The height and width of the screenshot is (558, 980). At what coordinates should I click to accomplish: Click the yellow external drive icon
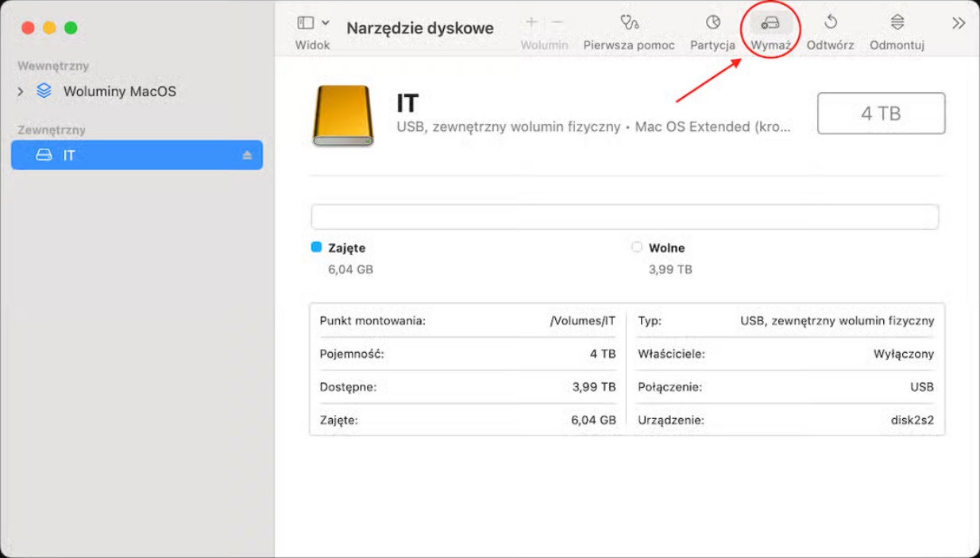coord(342,116)
